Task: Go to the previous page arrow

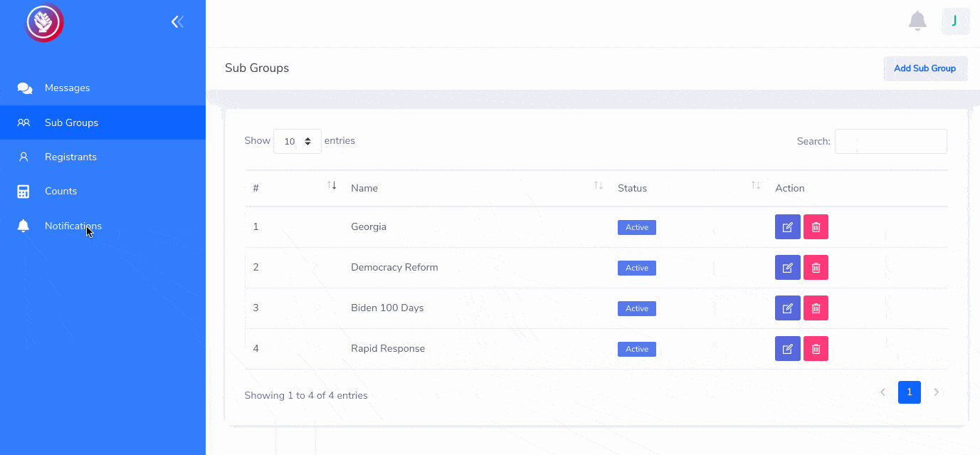Action: [882, 392]
